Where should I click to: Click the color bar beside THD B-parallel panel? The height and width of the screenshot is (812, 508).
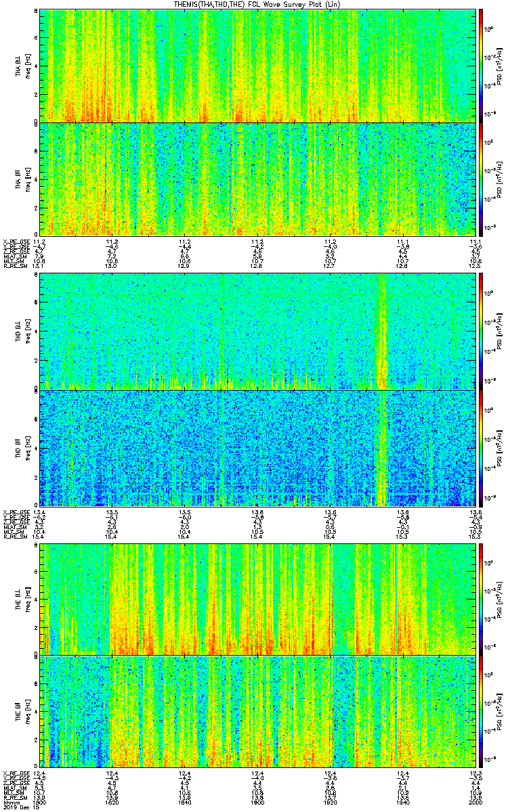(x=481, y=448)
